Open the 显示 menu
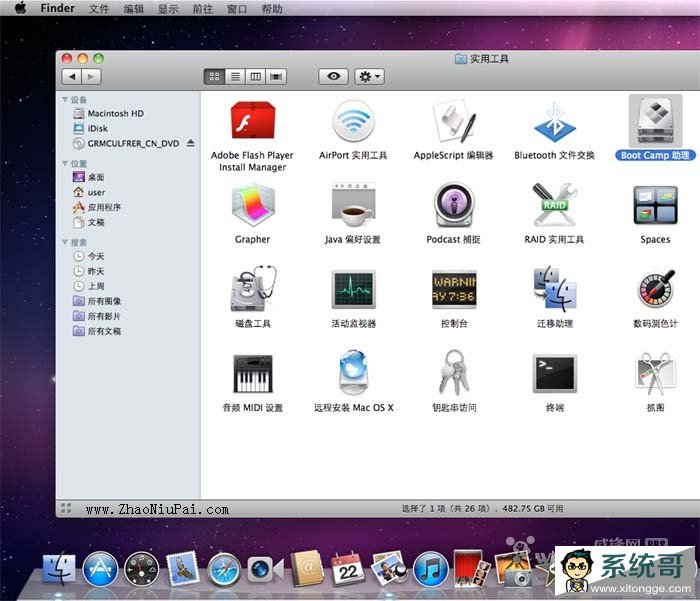 [168, 8]
